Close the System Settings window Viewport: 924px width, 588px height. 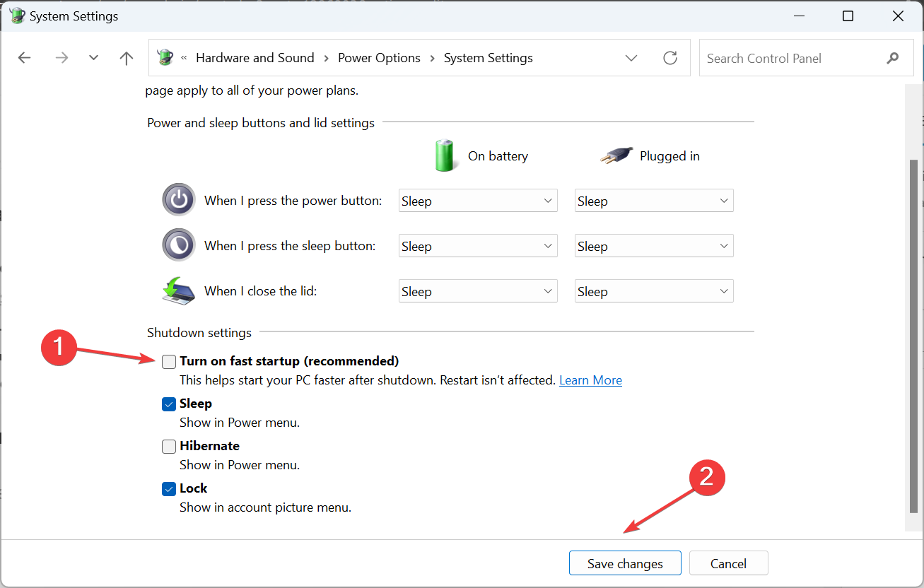[899, 16]
